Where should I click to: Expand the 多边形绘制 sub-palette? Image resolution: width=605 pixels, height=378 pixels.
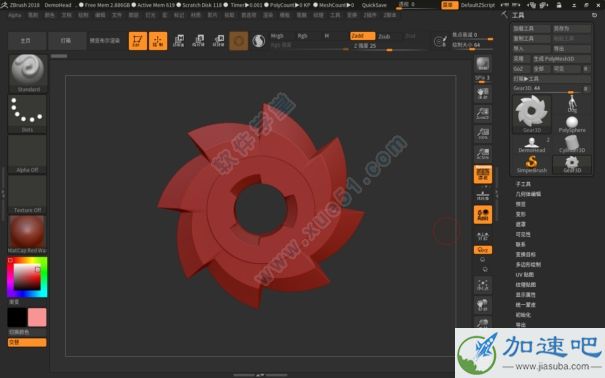(528, 264)
